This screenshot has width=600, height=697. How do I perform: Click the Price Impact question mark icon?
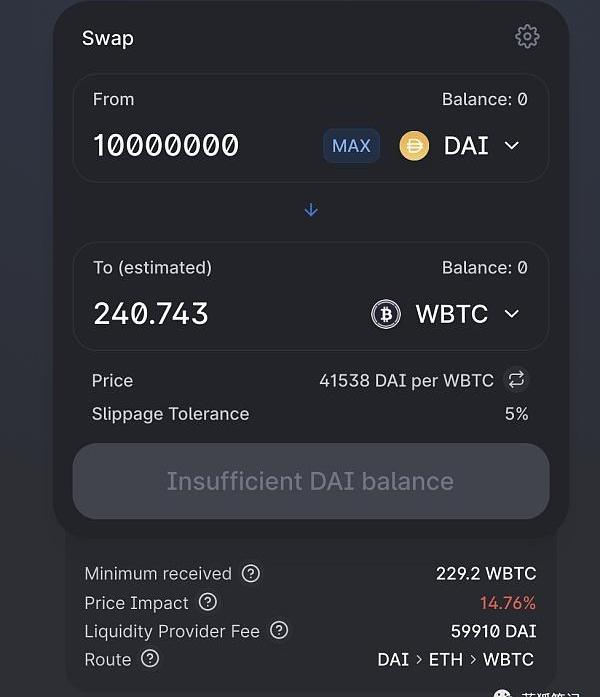(208, 602)
